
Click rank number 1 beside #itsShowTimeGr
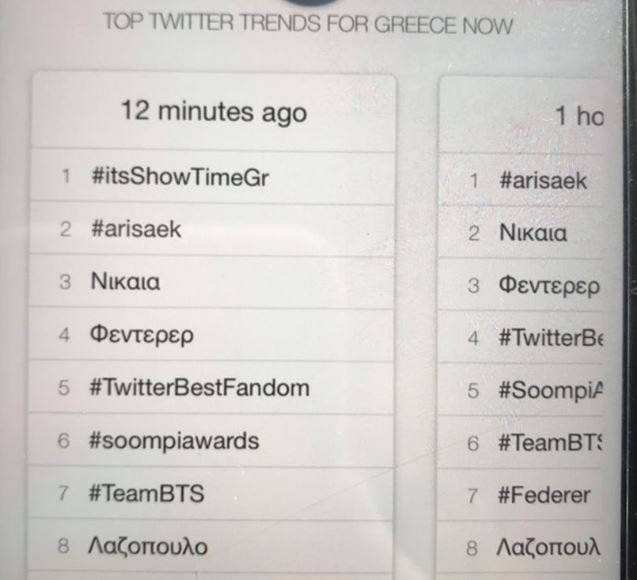(x=66, y=178)
